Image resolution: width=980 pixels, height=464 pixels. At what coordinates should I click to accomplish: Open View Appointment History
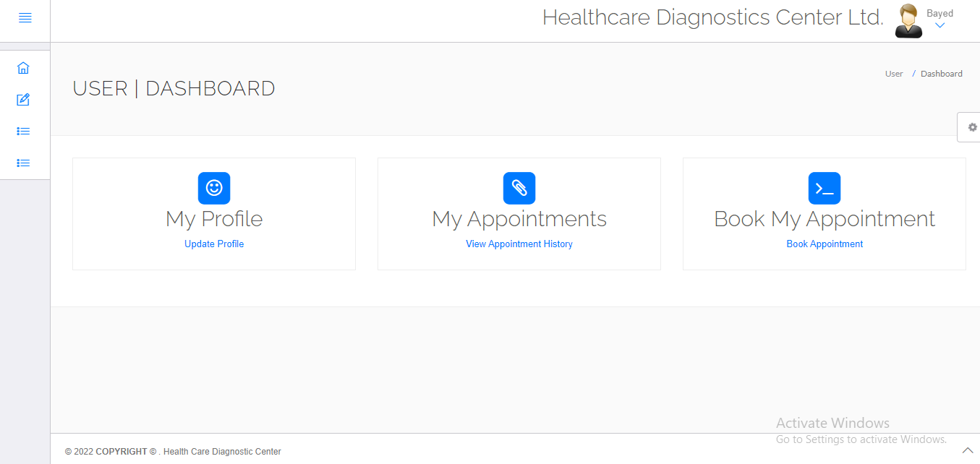(519, 244)
